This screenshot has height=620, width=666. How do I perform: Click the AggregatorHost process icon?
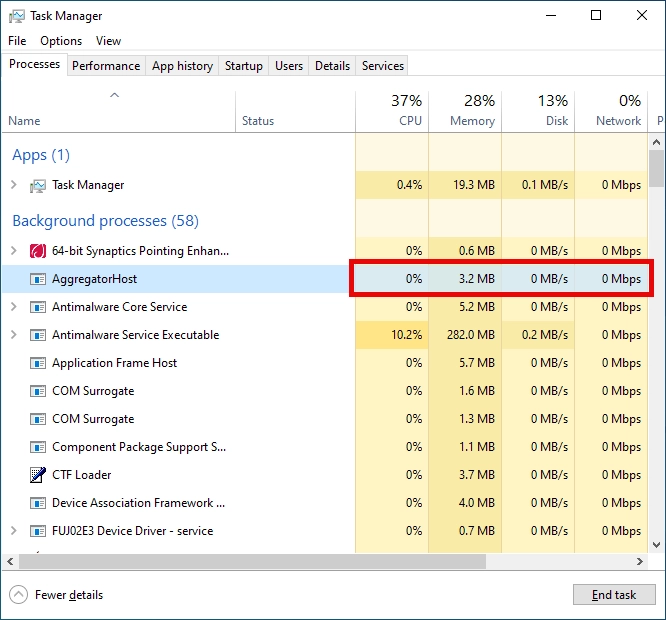coord(38,279)
